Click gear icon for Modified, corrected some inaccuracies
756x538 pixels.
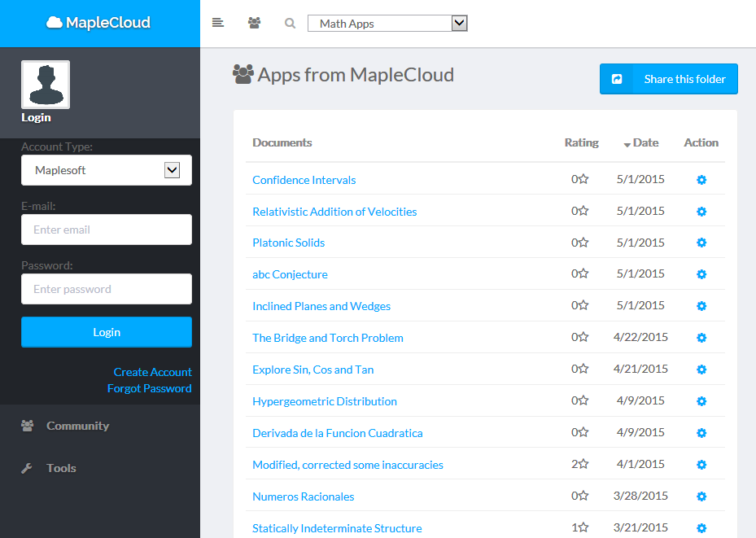[x=701, y=465]
